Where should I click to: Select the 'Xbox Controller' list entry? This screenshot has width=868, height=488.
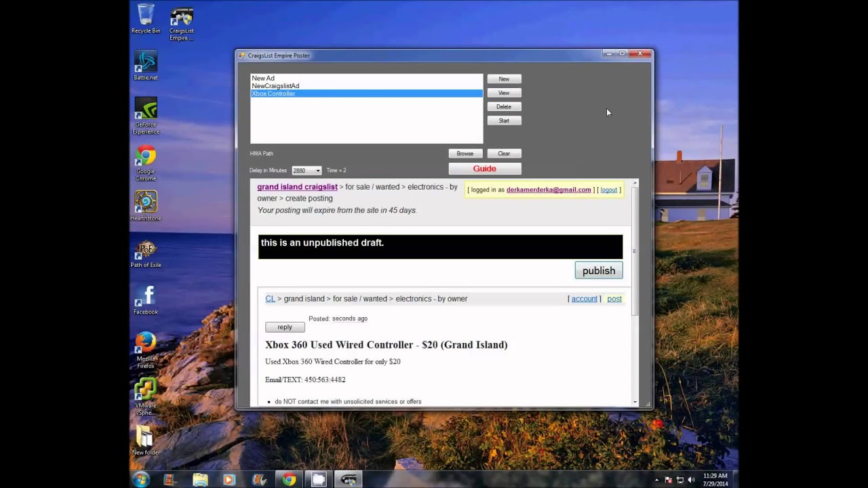366,94
